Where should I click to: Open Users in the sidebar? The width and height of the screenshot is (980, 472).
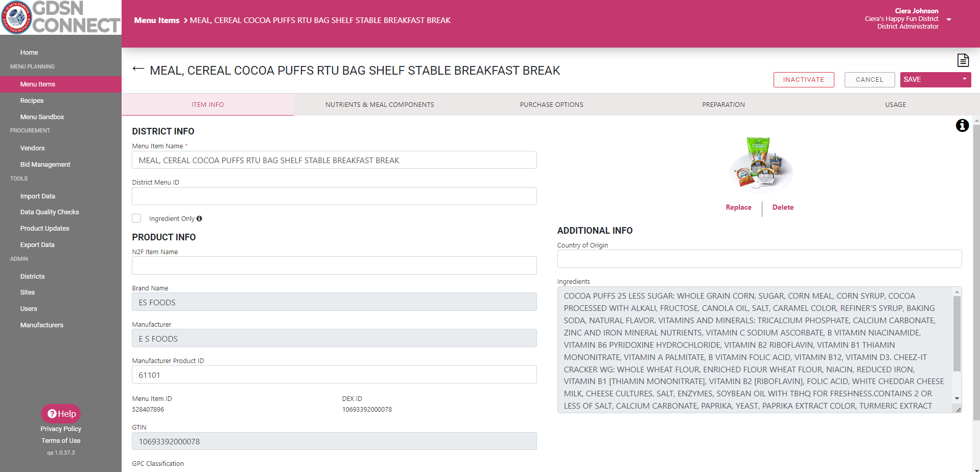[x=29, y=309]
